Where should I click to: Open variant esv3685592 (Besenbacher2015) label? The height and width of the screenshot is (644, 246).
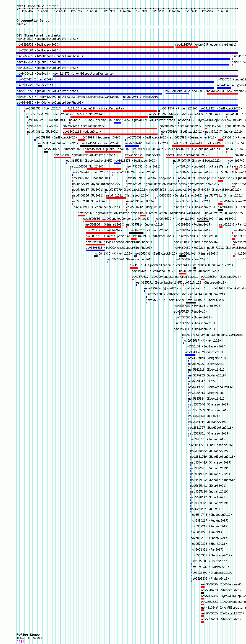tap(193, 138)
